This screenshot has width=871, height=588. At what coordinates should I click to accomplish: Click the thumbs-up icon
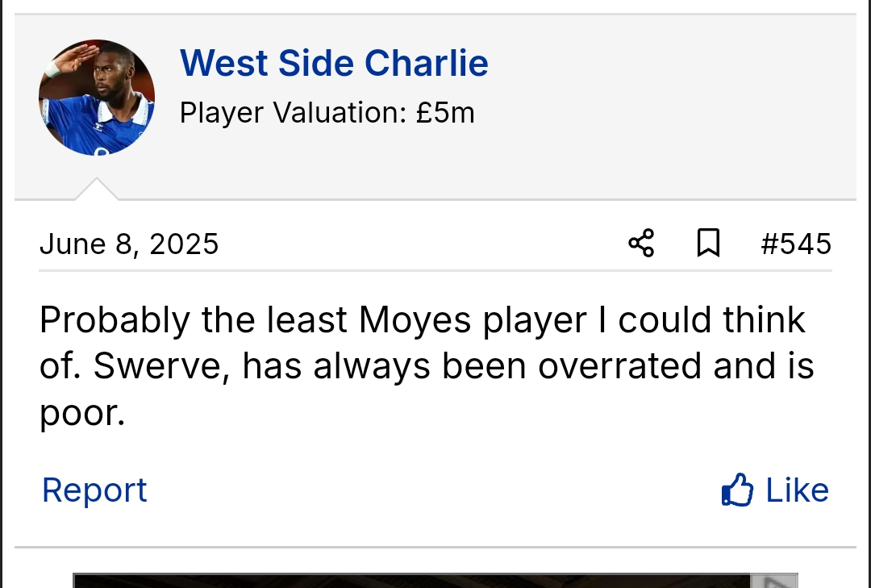pos(737,490)
